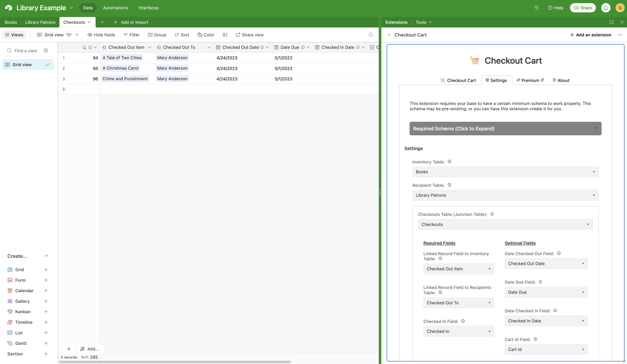Open the Date Due Field dropdown
Image resolution: width=627 pixels, height=364 pixels.
(546, 292)
